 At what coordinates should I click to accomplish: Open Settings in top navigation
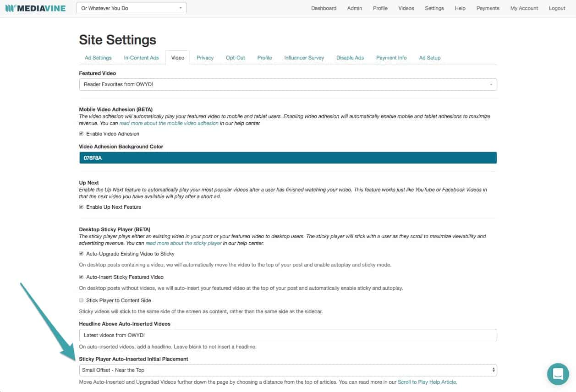(434, 8)
